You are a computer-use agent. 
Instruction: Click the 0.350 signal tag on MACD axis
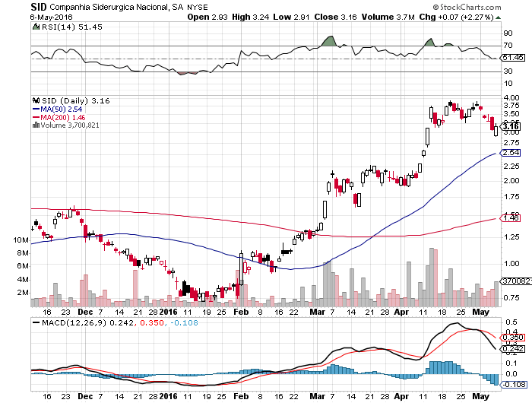click(513, 337)
